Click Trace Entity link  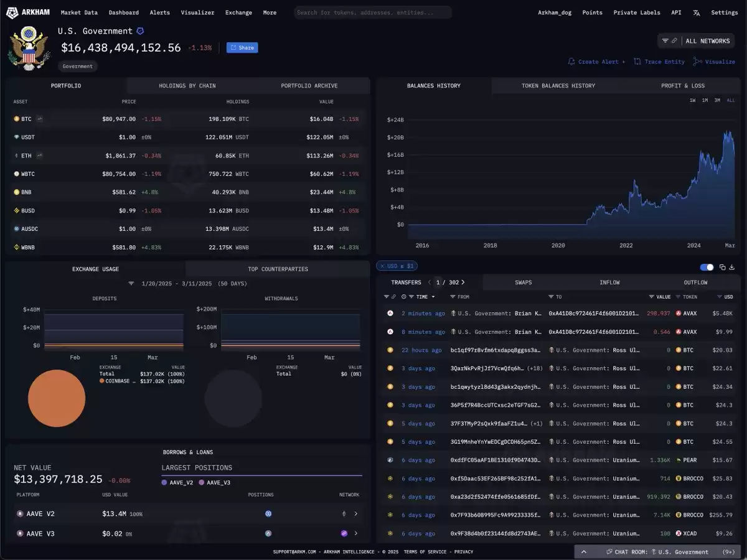coord(659,62)
